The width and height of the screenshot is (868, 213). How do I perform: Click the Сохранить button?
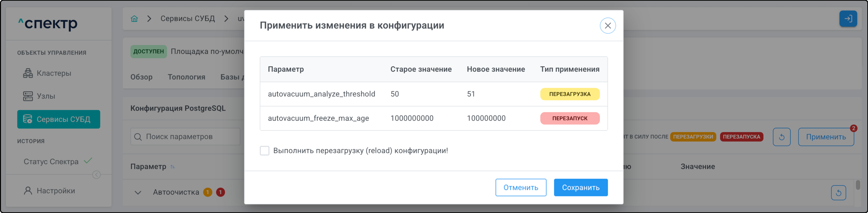click(580, 187)
